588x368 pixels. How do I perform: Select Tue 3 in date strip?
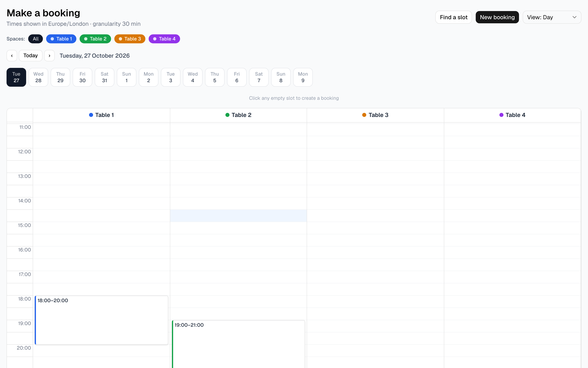(170, 77)
